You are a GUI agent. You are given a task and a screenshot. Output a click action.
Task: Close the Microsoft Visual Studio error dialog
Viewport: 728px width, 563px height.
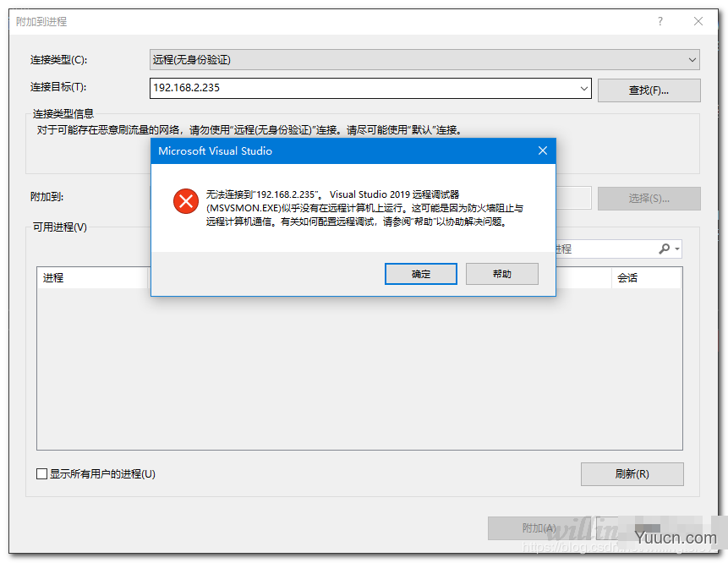(542, 150)
